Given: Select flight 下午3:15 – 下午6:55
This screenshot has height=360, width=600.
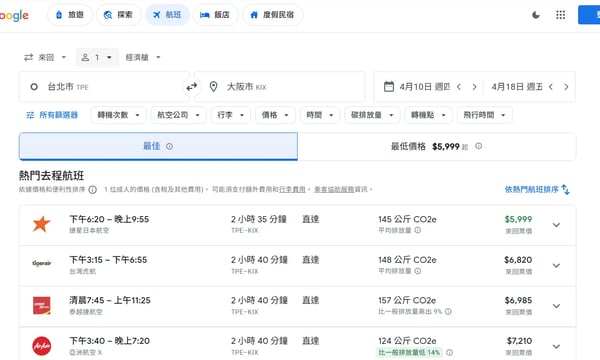Looking at the screenshot, I should click(x=297, y=266).
